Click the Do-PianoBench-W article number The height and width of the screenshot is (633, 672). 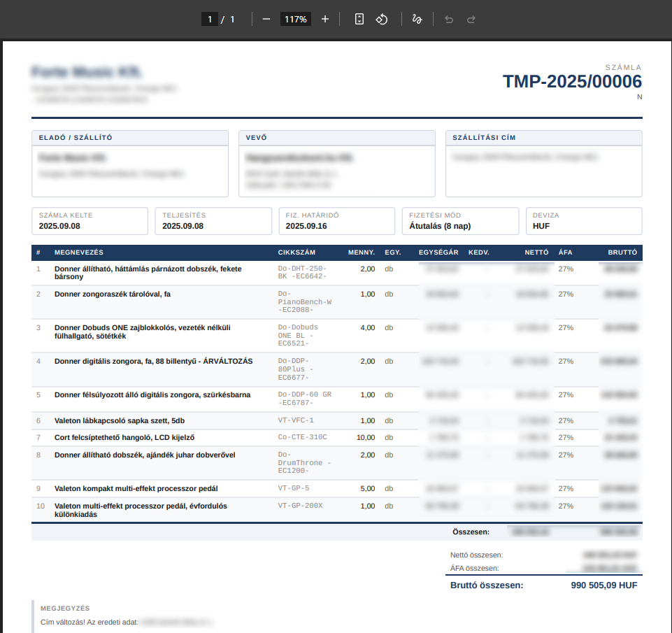304,301
